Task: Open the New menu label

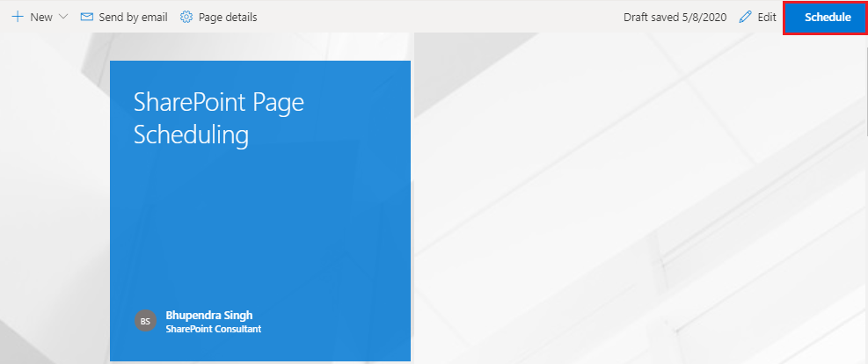Action: click(x=40, y=17)
